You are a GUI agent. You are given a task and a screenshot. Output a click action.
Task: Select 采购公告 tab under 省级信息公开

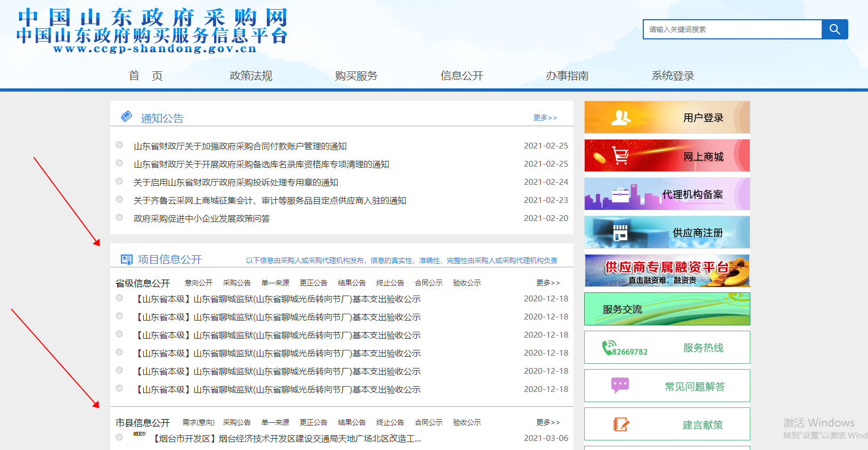pyautogui.click(x=237, y=283)
